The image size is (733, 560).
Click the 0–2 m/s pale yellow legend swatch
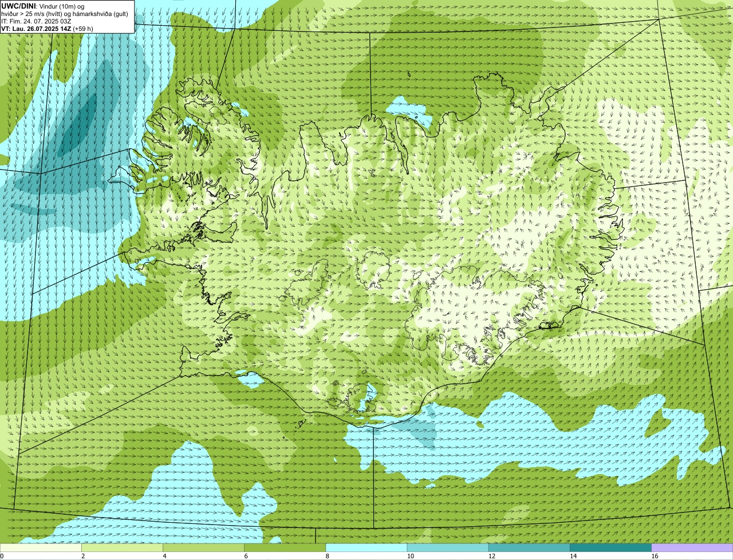click(x=41, y=547)
